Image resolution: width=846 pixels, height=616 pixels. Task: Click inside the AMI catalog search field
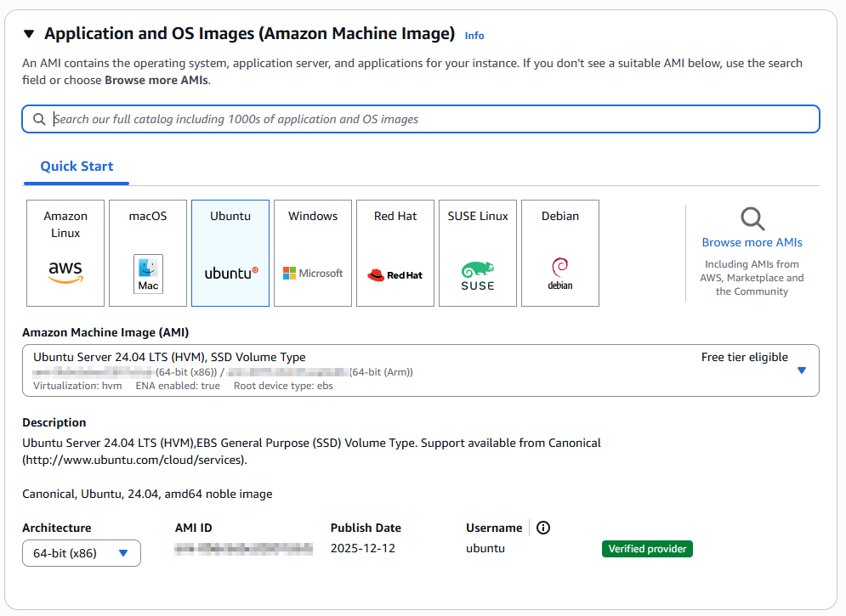point(340,119)
